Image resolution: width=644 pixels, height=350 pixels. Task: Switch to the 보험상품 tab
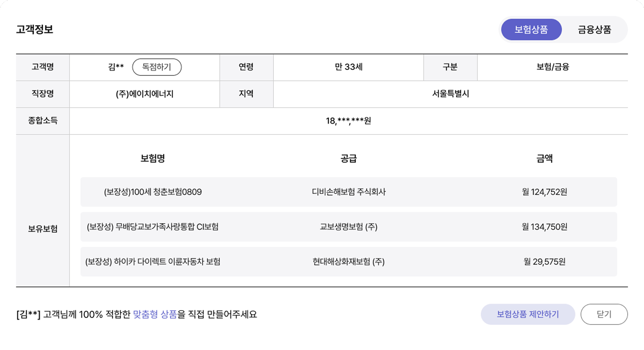[x=531, y=29]
